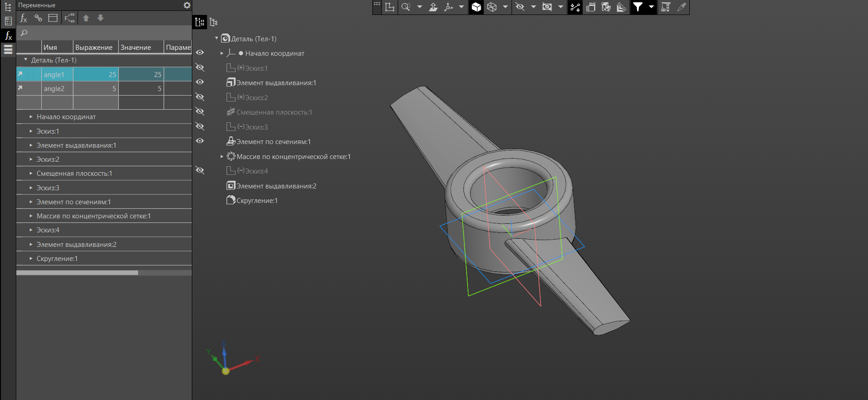
Task: Click the section view cube icon
Action: 606,7
